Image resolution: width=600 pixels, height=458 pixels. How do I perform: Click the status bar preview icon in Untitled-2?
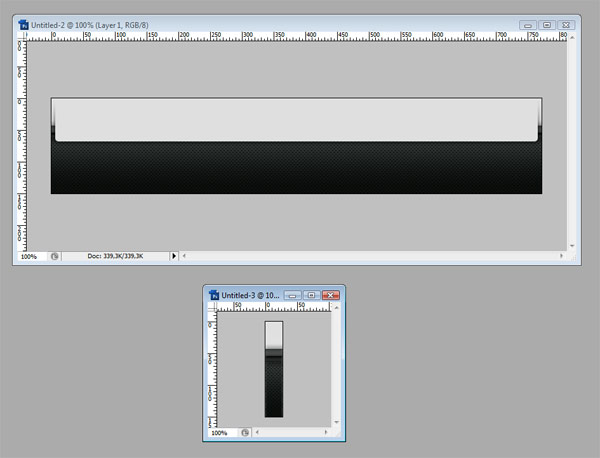point(54,256)
